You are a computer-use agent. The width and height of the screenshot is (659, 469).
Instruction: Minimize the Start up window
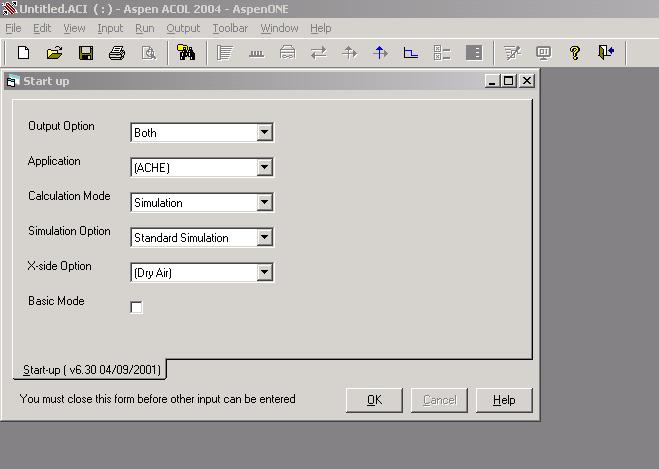click(492, 81)
